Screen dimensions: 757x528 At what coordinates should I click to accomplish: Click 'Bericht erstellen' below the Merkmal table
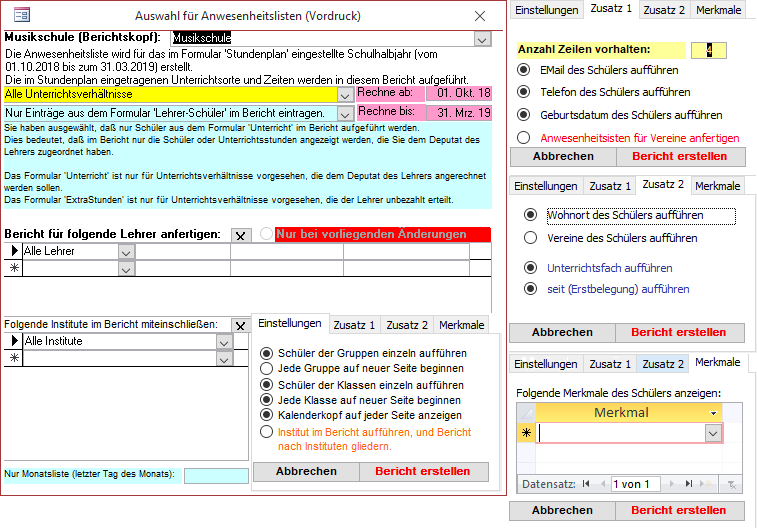click(x=678, y=510)
